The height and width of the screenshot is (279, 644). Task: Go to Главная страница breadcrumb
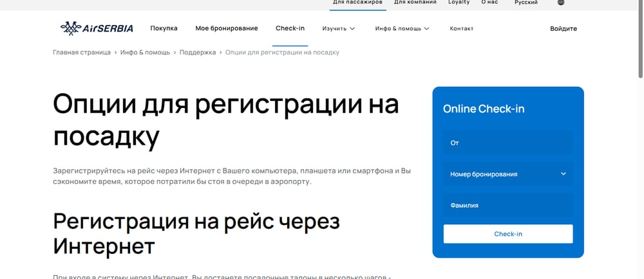82,53
